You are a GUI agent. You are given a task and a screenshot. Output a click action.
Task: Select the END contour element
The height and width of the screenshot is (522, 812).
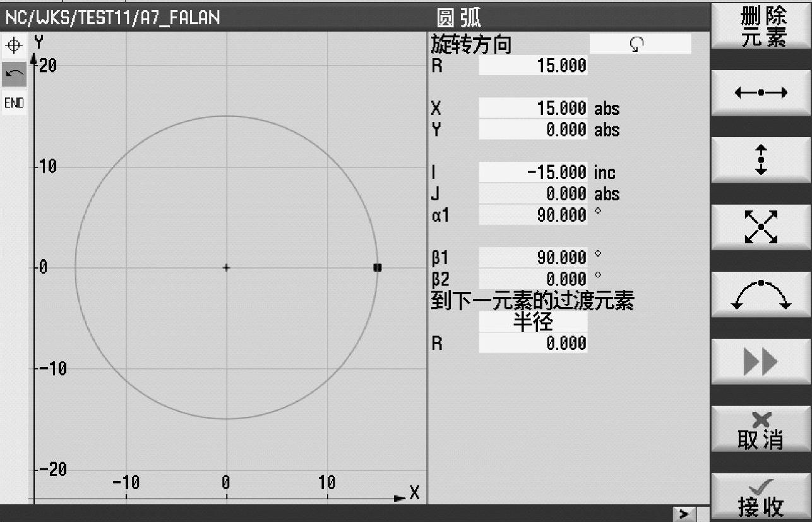coord(14,103)
